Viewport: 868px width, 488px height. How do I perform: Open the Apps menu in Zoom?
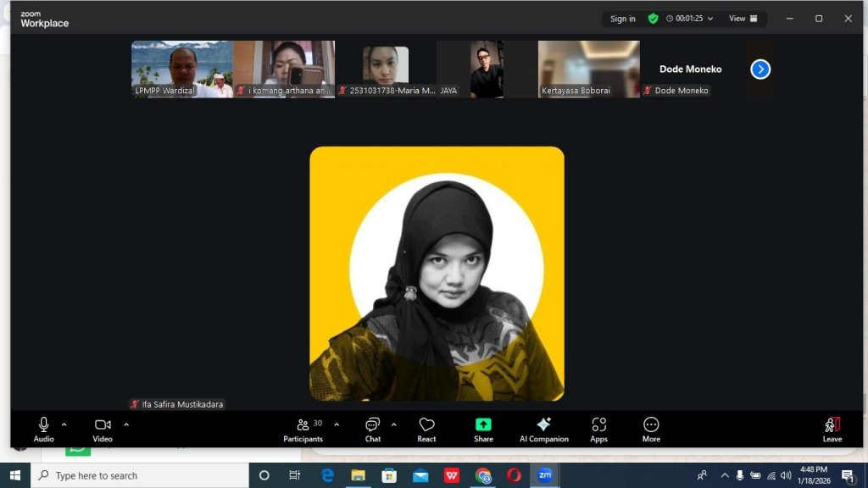coord(598,429)
